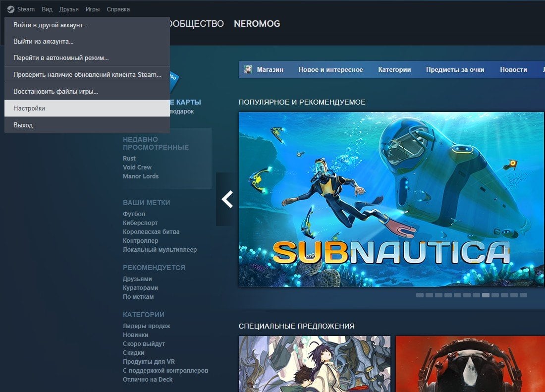
Task: Open the Subnautica featured banner
Action: point(391,200)
